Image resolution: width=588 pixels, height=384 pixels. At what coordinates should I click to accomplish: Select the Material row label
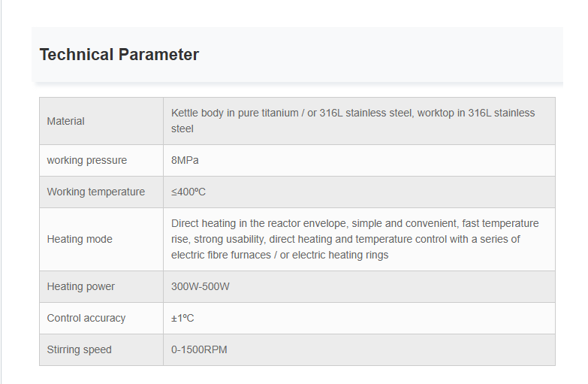pyautogui.click(x=65, y=121)
